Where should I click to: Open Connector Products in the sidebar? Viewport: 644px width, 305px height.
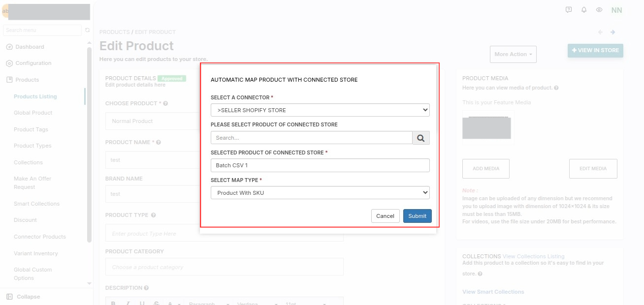(x=39, y=237)
